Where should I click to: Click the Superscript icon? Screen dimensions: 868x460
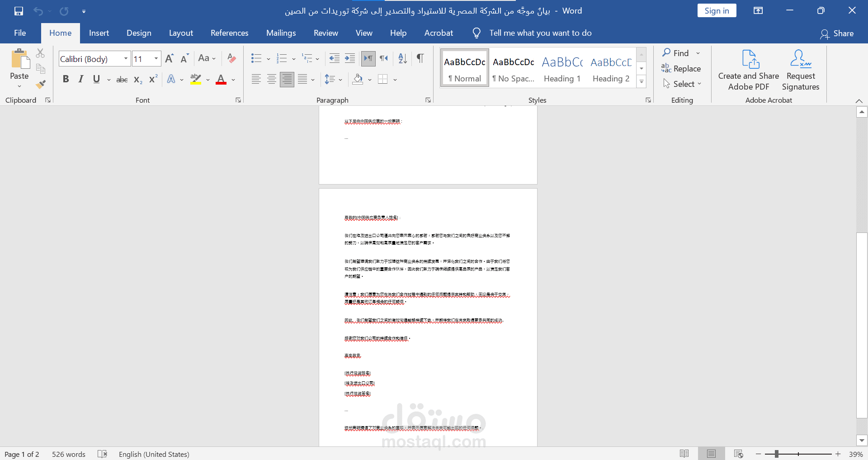(153, 79)
